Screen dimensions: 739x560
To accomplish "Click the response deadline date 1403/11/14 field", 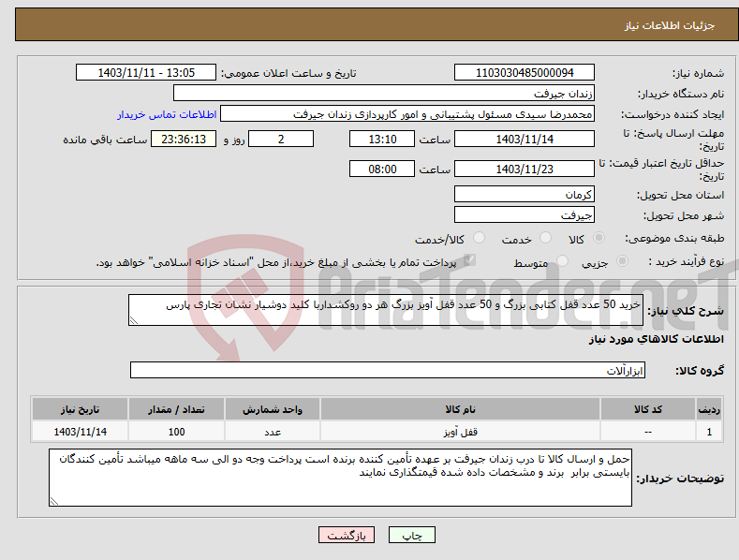I will pyautogui.click(x=525, y=139).
